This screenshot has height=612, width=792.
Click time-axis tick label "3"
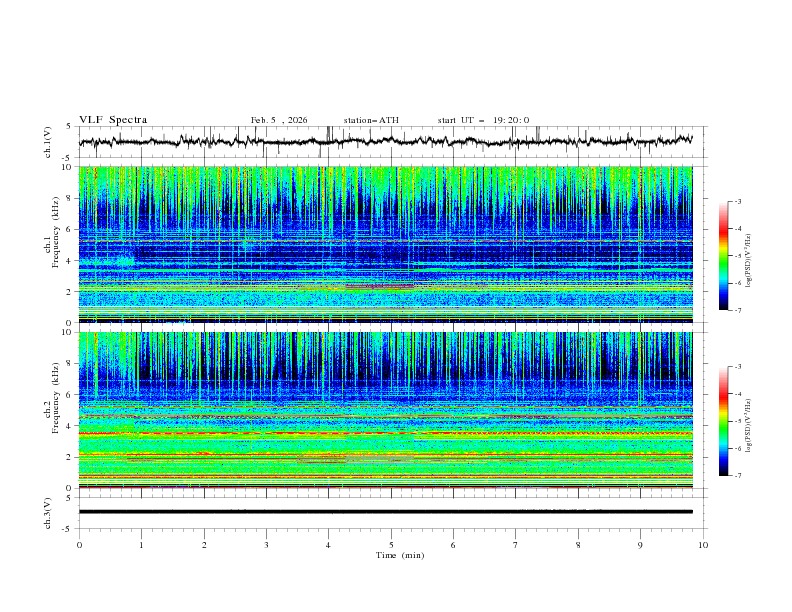click(266, 545)
